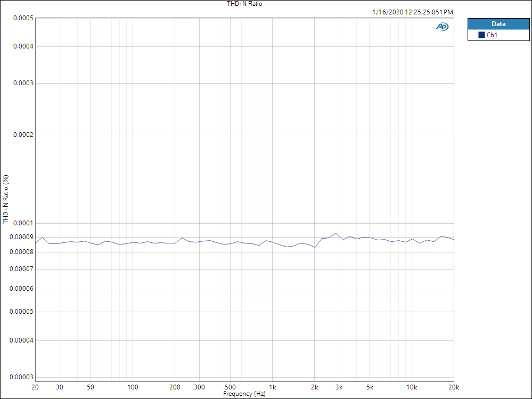The height and width of the screenshot is (399, 532).
Task: Click the 0.00009 y-axis value
Action: pyautogui.click(x=22, y=237)
